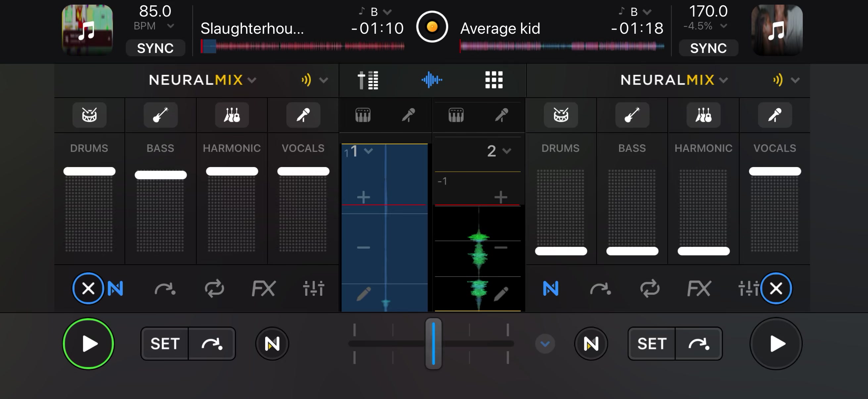
Task: Mute the right deck Vocals microphone stem
Action: point(775,115)
